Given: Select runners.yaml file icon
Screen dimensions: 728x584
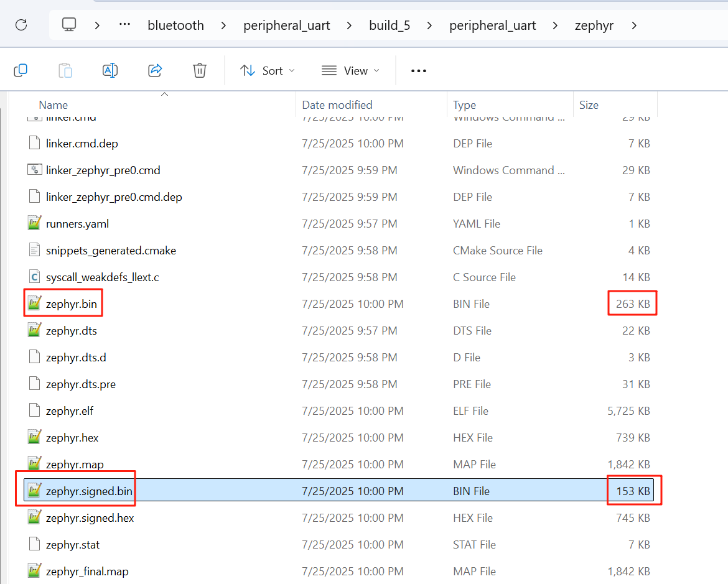Looking at the screenshot, I should click(x=34, y=223).
